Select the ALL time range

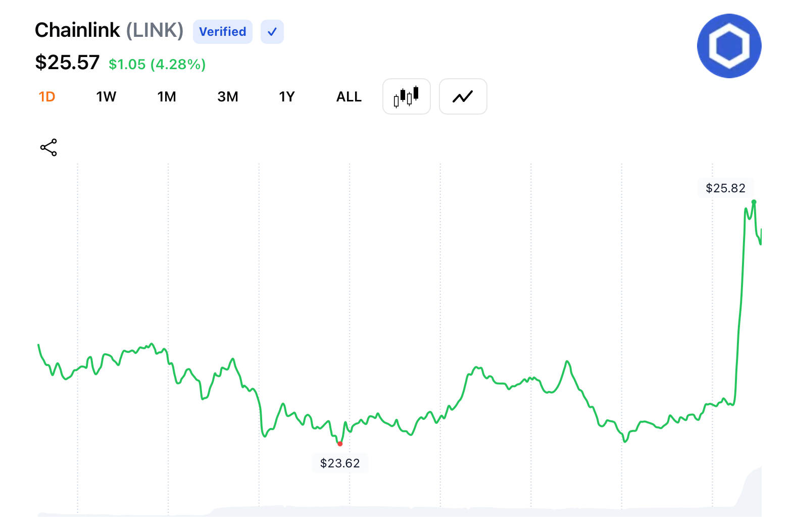click(x=349, y=96)
